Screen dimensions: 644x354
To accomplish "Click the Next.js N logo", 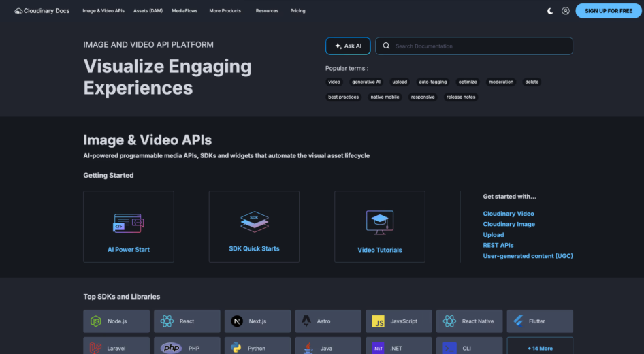I will (x=237, y=321).
